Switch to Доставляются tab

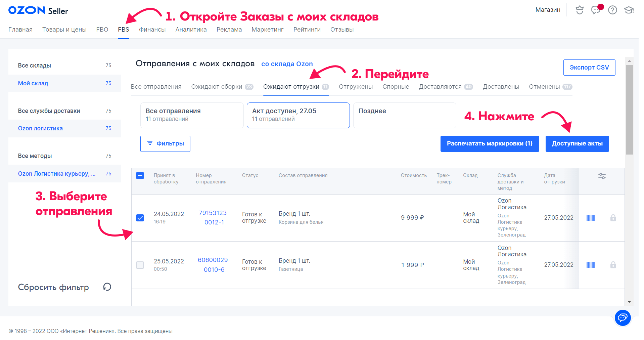(x=446, y=87)
